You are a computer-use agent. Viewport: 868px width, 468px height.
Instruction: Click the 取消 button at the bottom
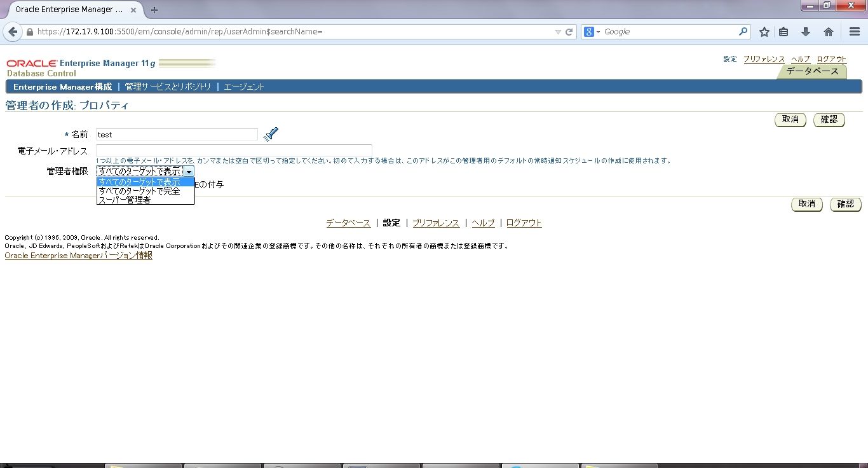pos(806,204)
